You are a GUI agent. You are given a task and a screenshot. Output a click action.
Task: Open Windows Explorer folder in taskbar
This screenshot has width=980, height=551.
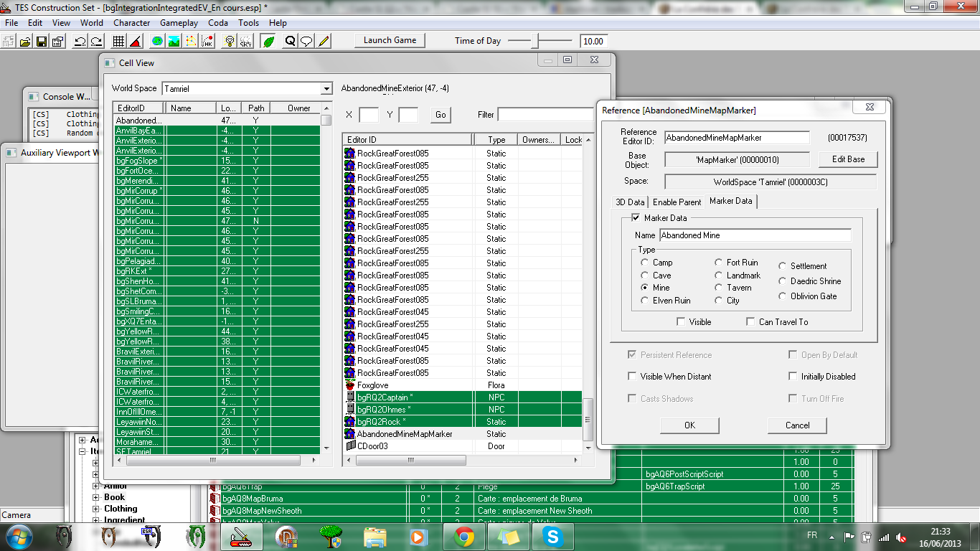pyautogui.click(x=375, y=536)
